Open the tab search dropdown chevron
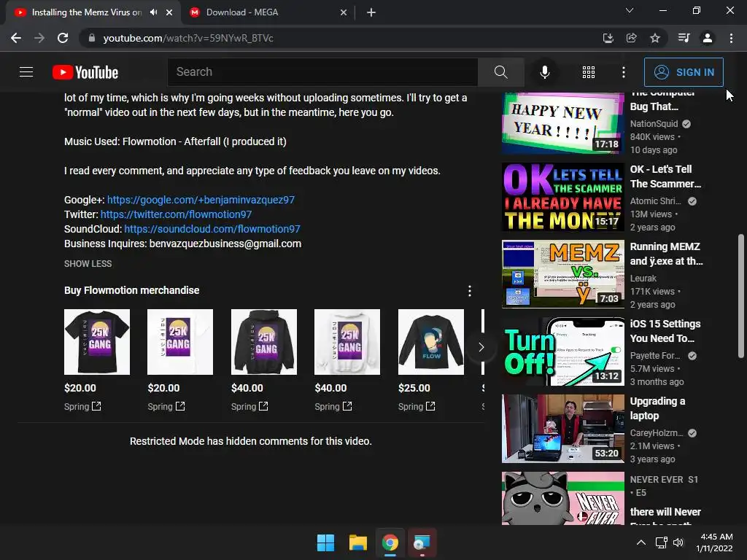The height and width of the screenshot is (560, 747). click(630, 10)
